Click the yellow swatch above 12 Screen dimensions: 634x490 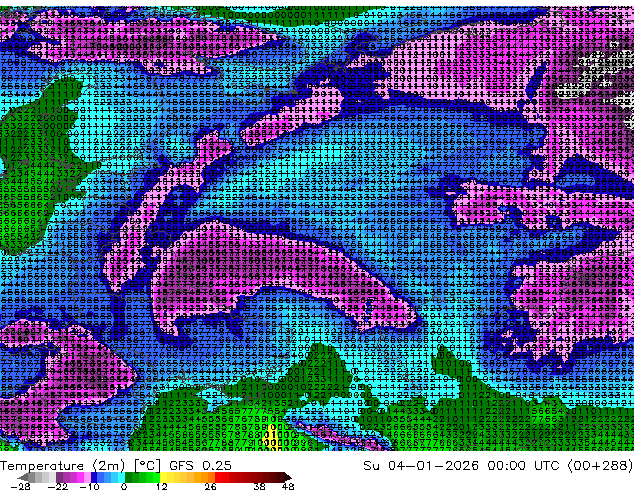(x=163, y=477)
